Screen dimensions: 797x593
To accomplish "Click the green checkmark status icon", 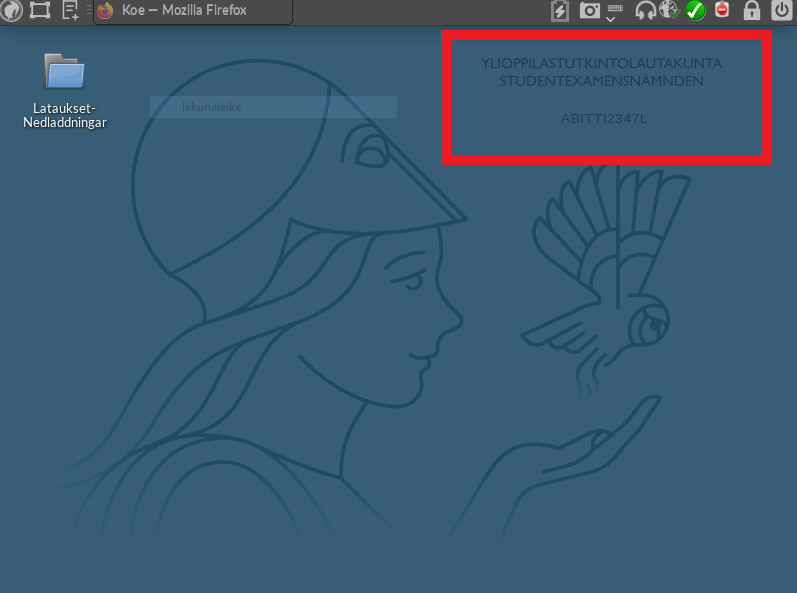I will pyautogui.click(x=695, y=11).
